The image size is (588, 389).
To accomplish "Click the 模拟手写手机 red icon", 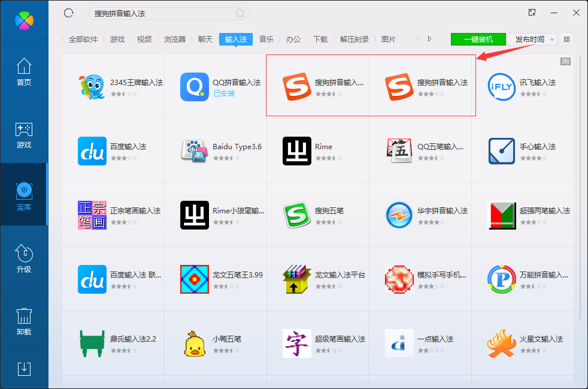I will click(399, 279).
